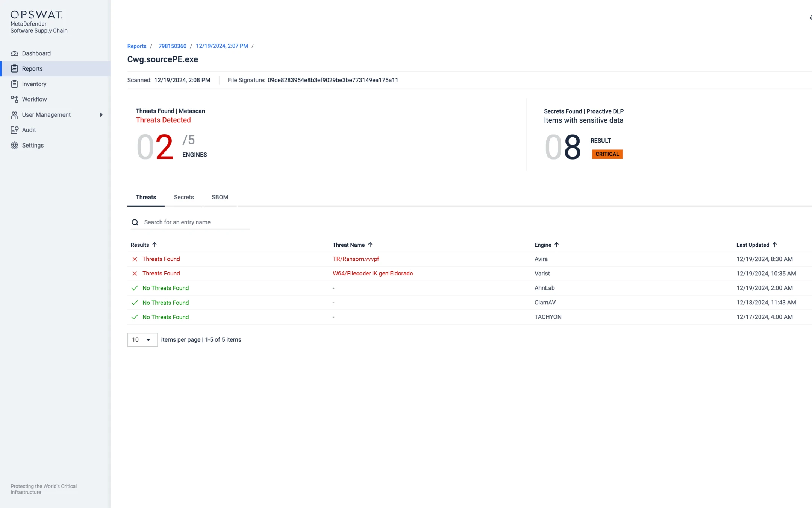Switch to the SBOM tab
Image resolution: width=812 pixels, height=508 pixels.
(x=220, y=197)
